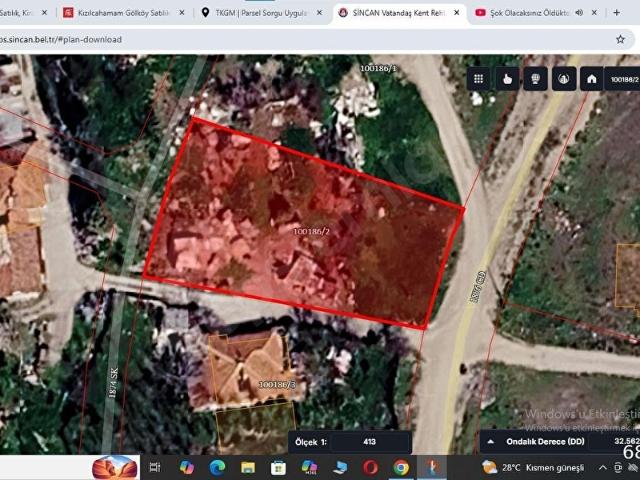Open File Explorer from the taskbar

point(248,467)
